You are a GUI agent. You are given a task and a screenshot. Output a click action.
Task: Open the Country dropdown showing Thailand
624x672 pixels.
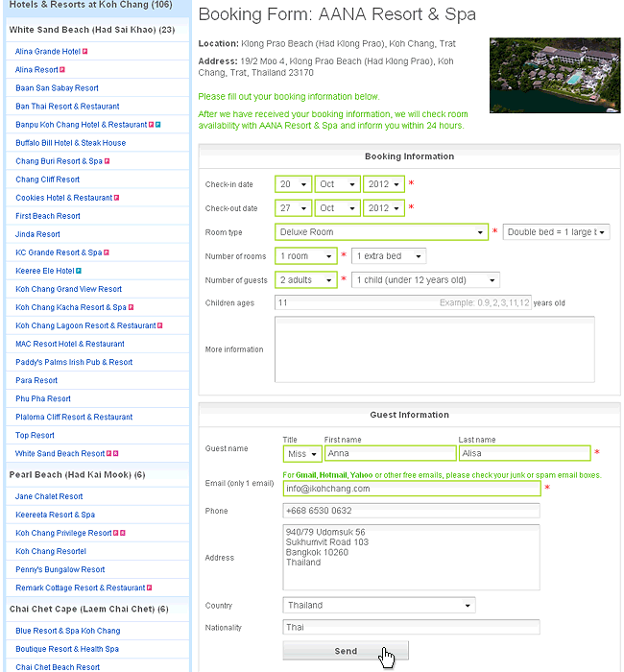tap(379, 605)
